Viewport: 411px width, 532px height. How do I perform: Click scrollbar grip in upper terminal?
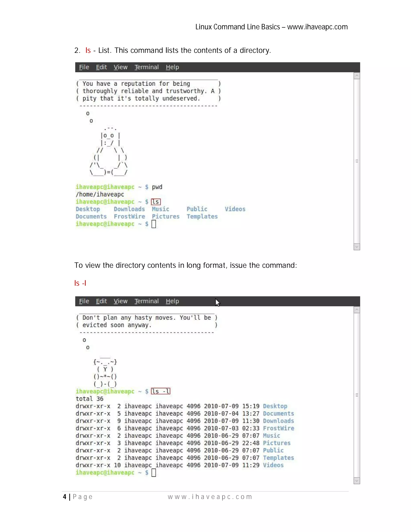click(357, 161)
